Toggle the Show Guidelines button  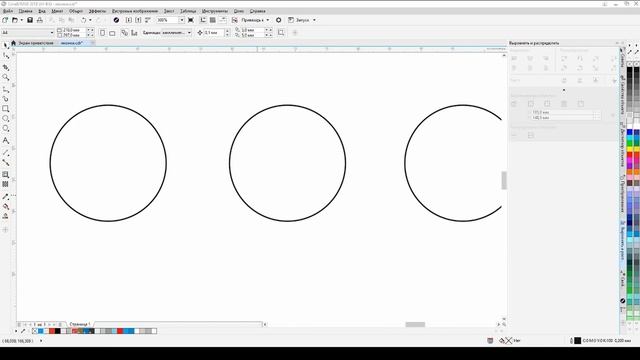(223, 20)
